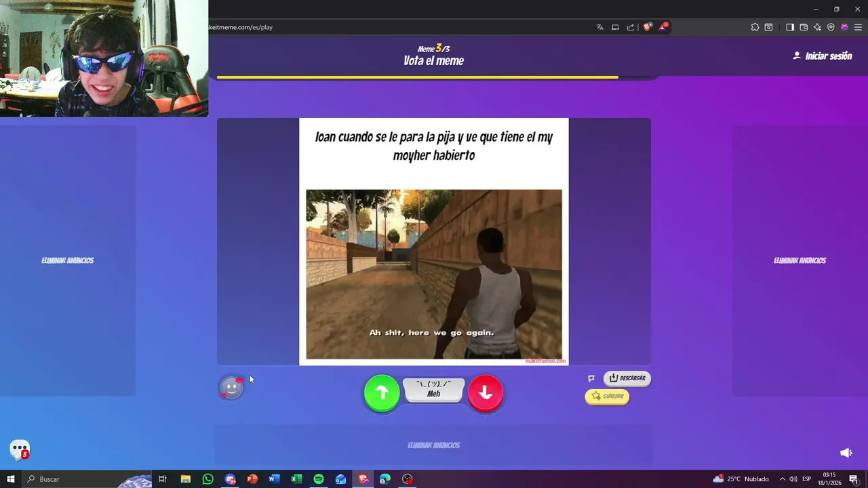Open Excel from the taskbar
Viewport: 868px width, 488px height.
[x=296, y=479]
